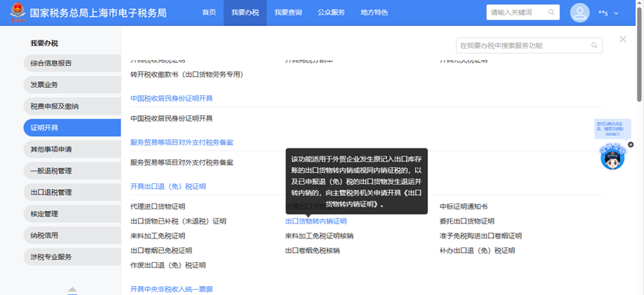644x295 pixels.
Task: Open 出口卷烟免税核销
Action: (x=312, y=250)
